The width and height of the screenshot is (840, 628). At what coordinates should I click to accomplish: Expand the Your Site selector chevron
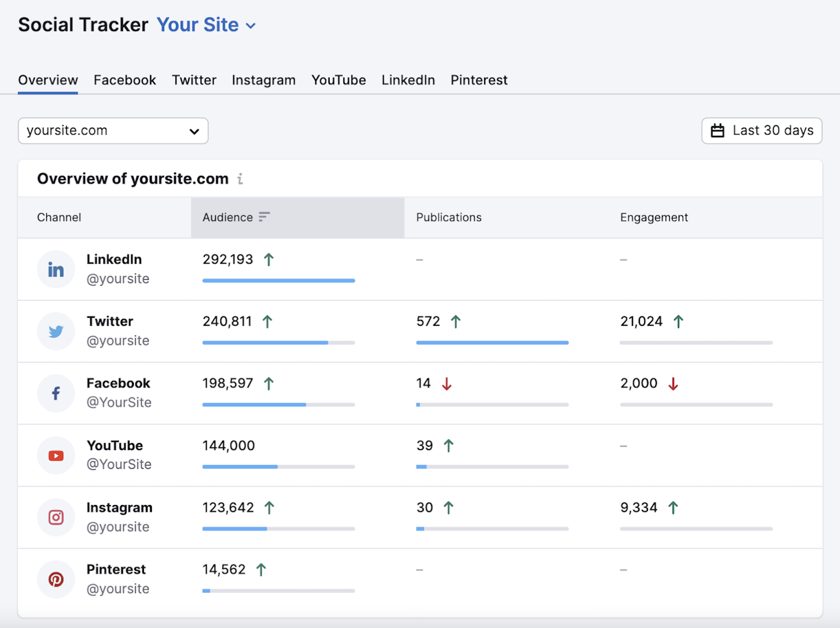point(250,25)
